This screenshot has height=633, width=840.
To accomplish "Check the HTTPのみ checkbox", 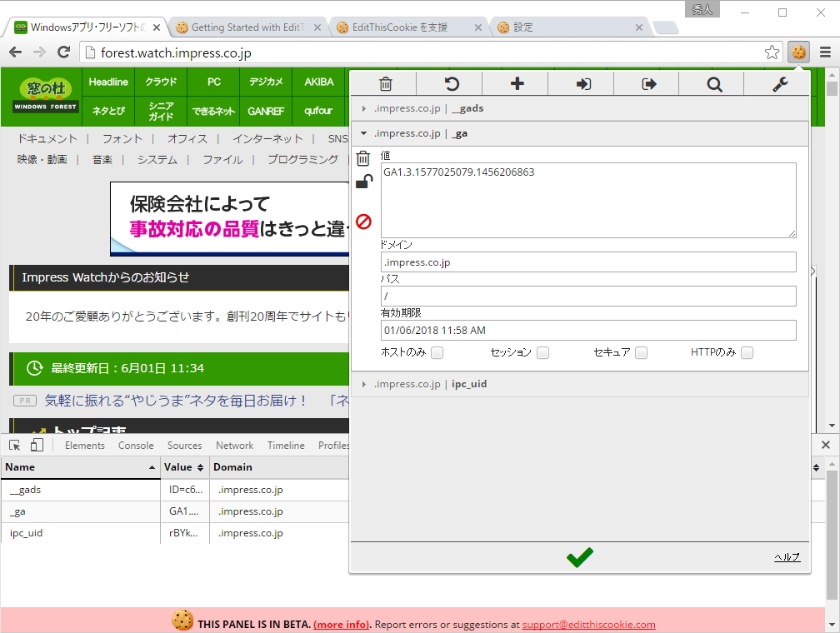I will point(747,352).
